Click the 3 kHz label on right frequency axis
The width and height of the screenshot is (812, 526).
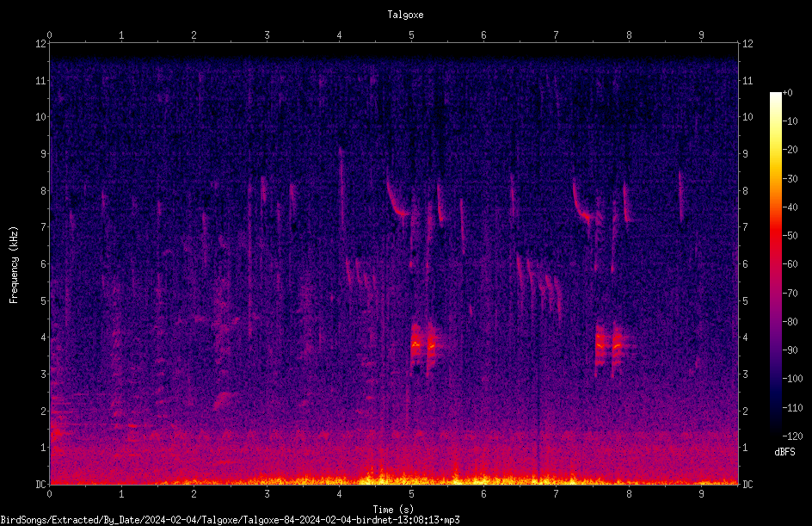(x=745, y=374)
